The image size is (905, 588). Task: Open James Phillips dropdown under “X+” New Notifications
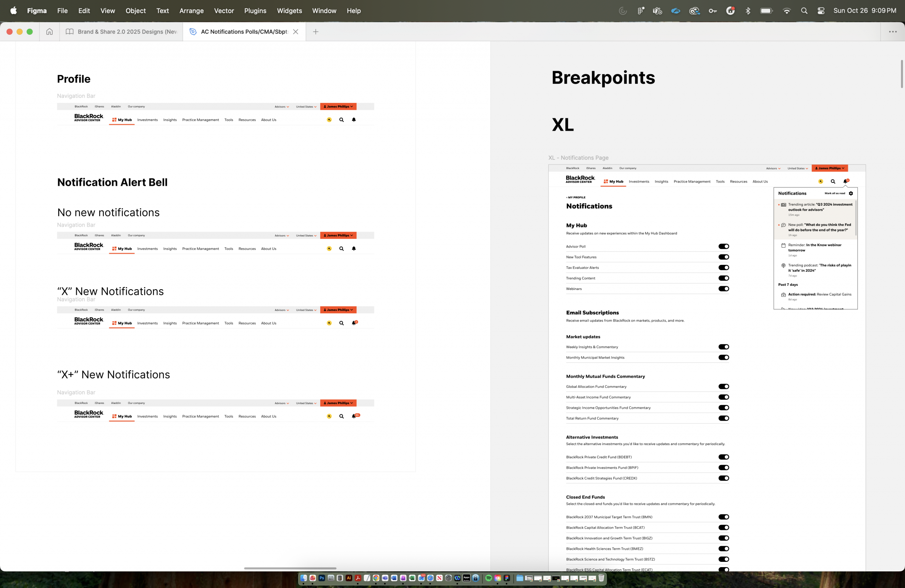338,403
